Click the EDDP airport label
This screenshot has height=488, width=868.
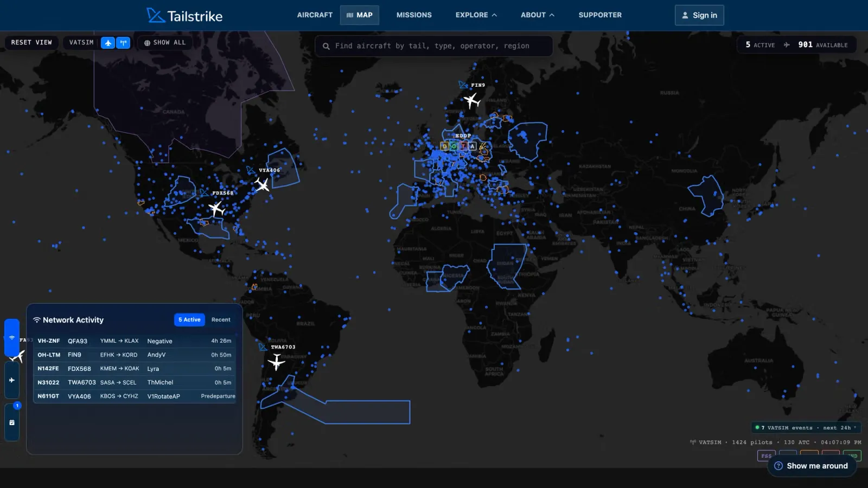click(x=463, y=136)
